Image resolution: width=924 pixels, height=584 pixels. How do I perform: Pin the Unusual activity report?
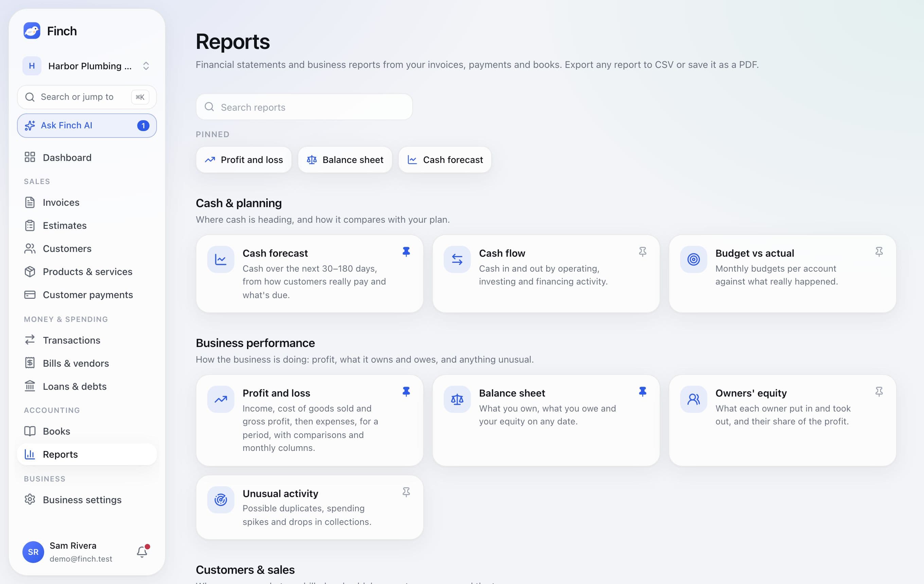click(x=406, y=492)
